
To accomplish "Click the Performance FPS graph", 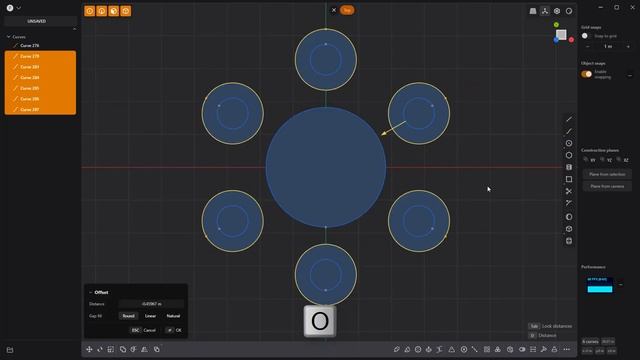I will pyautogui.click(x=600, y=284).
